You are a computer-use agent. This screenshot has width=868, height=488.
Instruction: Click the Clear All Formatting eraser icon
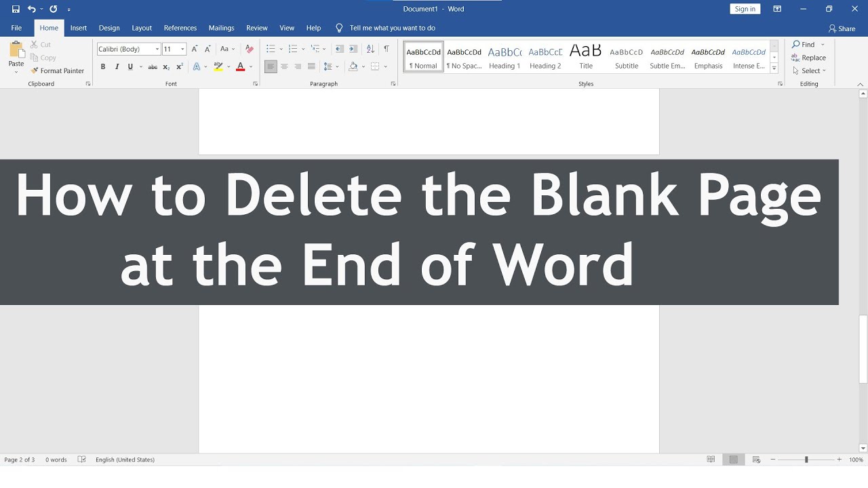249,49
